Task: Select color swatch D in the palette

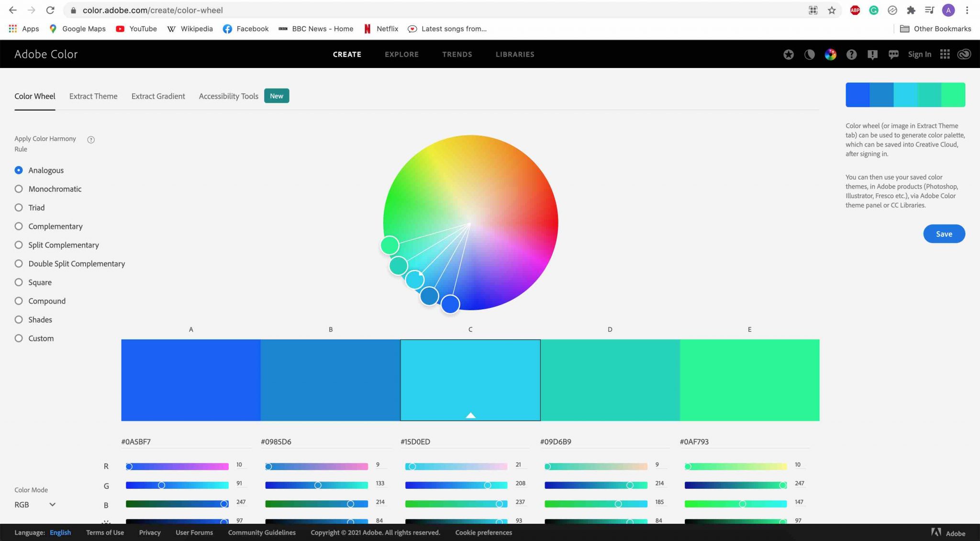Action: [610, 380]
